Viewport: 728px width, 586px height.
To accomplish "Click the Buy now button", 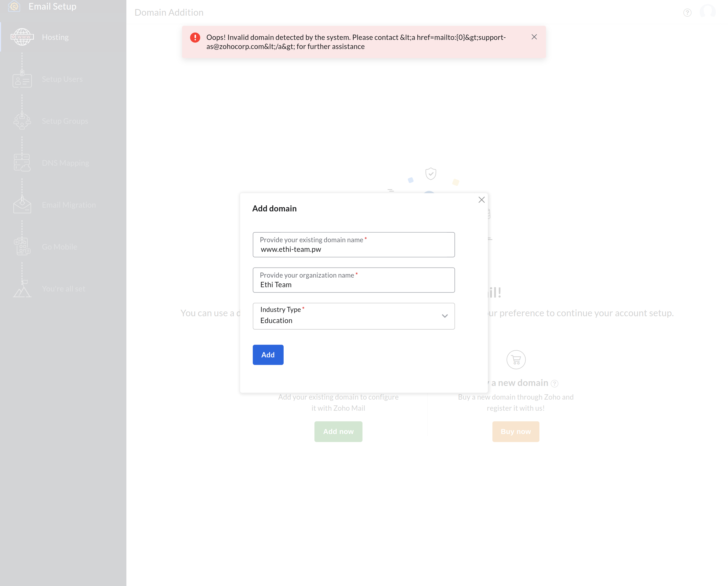I will pos(515,432).
